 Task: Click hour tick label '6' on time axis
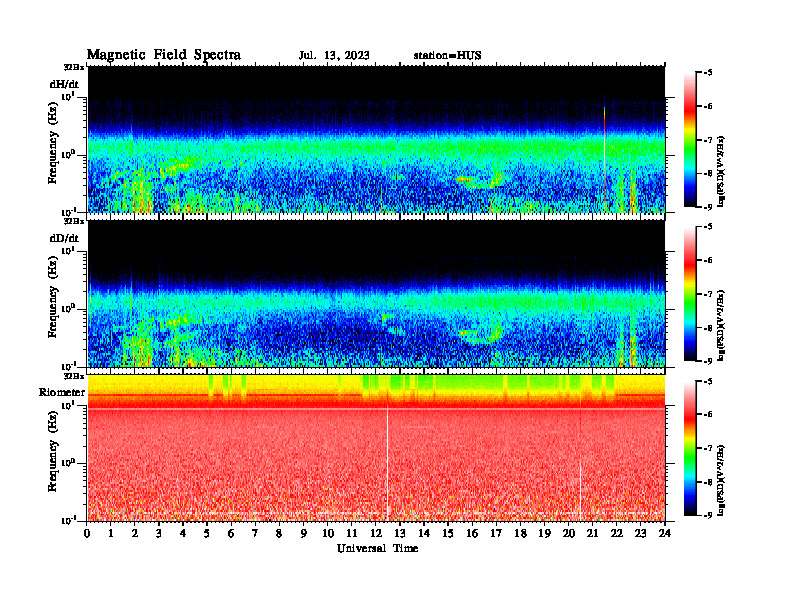(x=231, y=534)
